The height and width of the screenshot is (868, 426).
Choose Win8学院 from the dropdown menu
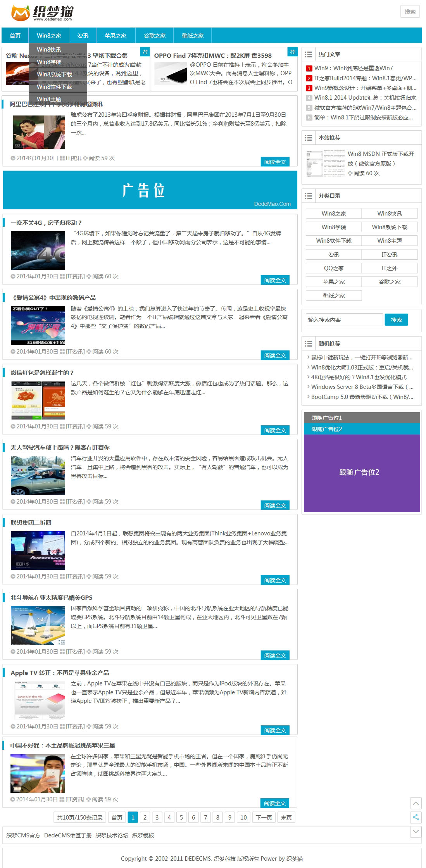pos(58,62)
